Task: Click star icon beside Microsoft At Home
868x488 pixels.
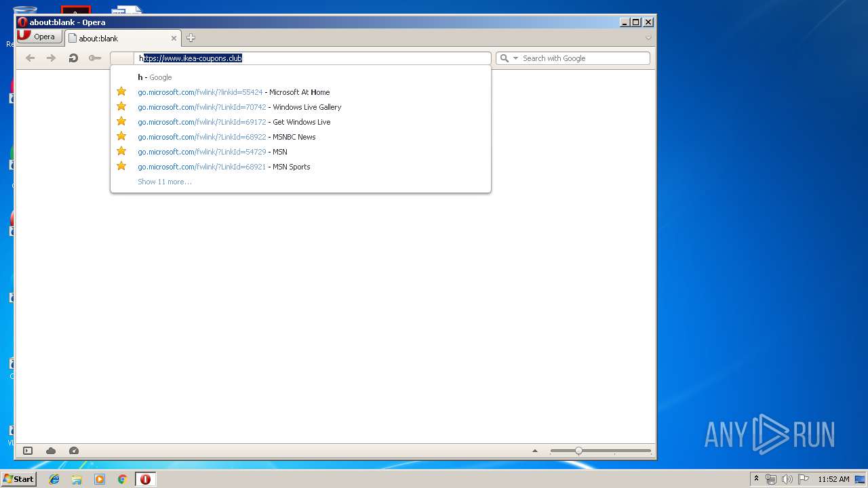Action: pyautogui.click(x=121, y=91)
